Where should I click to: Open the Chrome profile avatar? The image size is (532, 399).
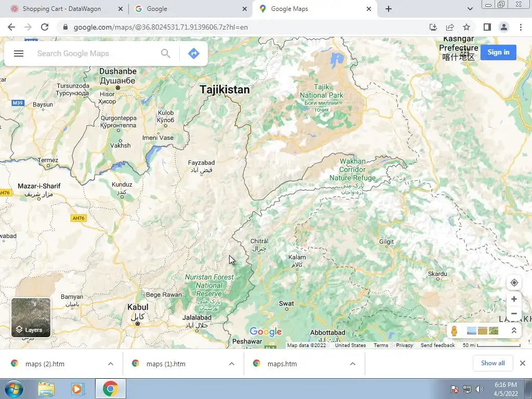click(504, 27)
